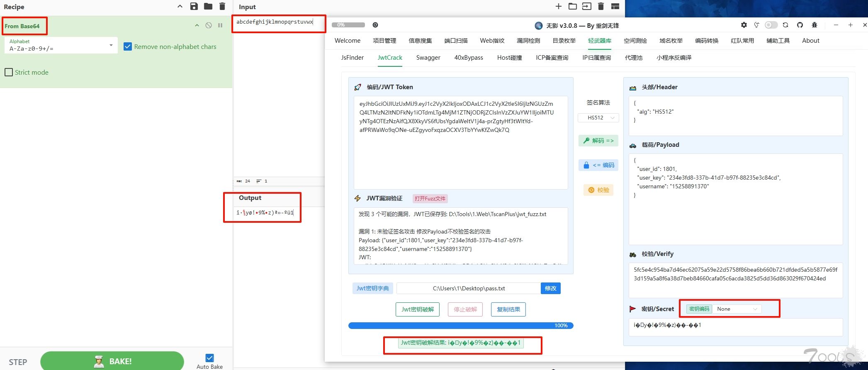Open the GitHub icon link

tap(800, 25)
